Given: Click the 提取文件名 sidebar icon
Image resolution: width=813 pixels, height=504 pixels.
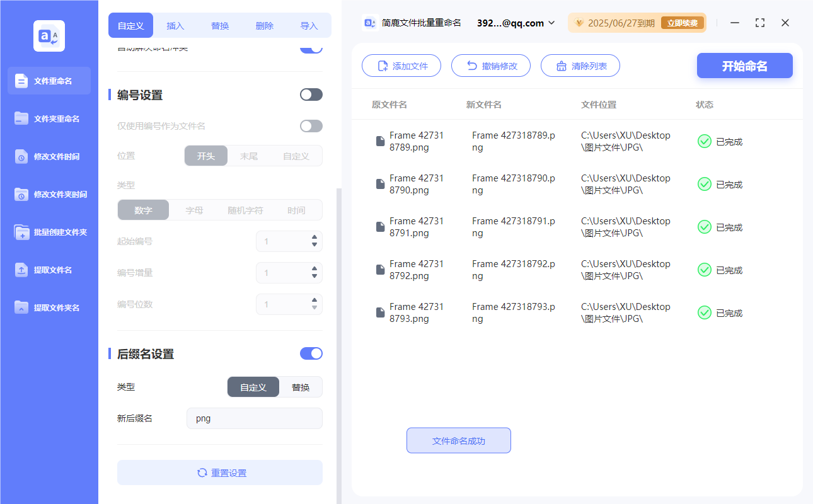Looking at the screenshot, I should coord(21,270).
